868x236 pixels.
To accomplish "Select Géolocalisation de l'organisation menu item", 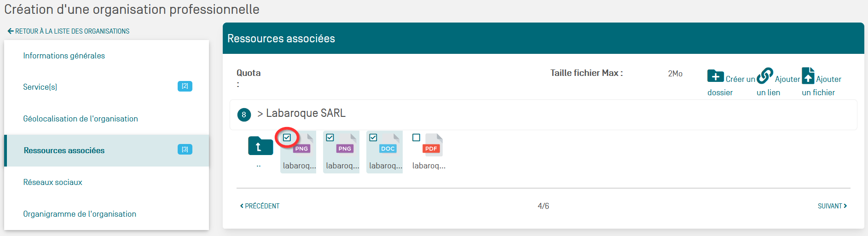I will 81,119.
